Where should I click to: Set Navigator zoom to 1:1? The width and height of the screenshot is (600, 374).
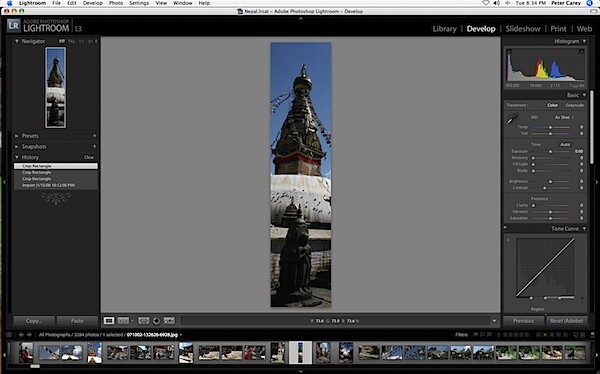click(81, 41)
